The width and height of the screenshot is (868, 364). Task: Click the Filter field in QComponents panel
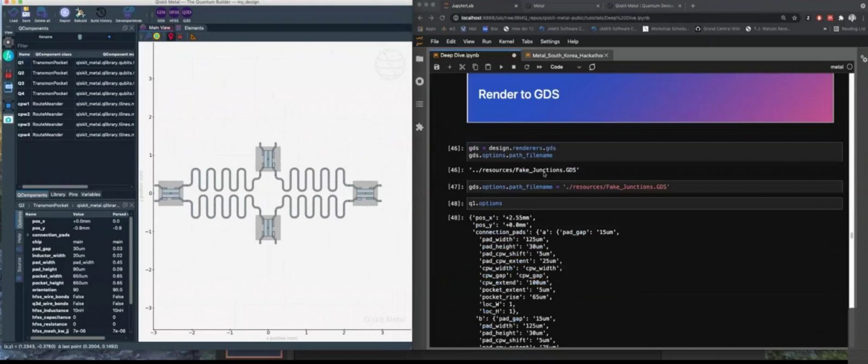click(x=76, y=46)
